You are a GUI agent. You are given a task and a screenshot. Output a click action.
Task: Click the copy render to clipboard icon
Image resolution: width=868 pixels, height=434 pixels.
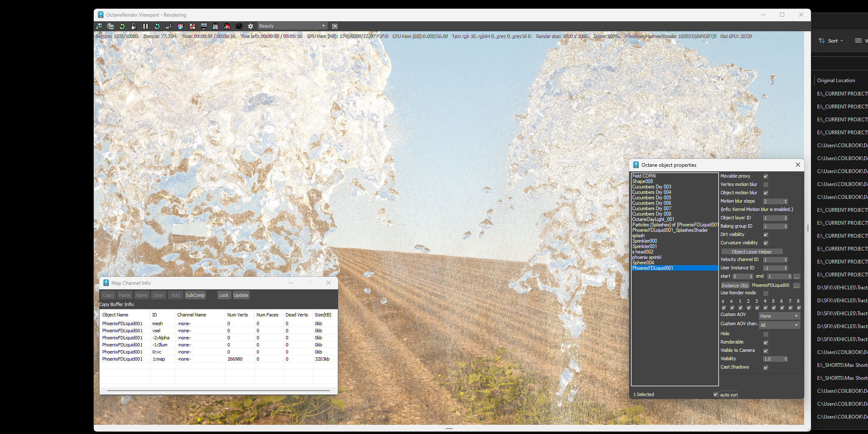[110, 26]
